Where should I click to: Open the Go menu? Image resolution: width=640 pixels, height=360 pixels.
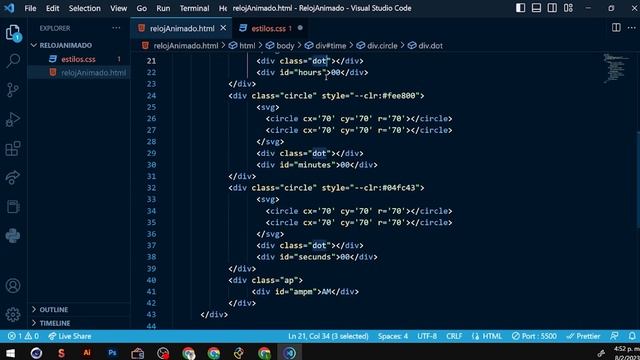(142, 8)
